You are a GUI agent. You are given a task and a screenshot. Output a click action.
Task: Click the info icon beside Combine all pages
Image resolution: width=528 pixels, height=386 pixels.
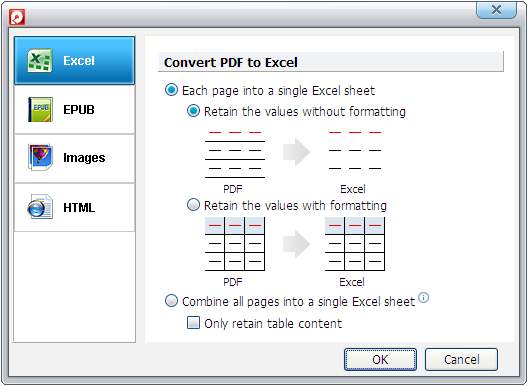coord(424,298)
